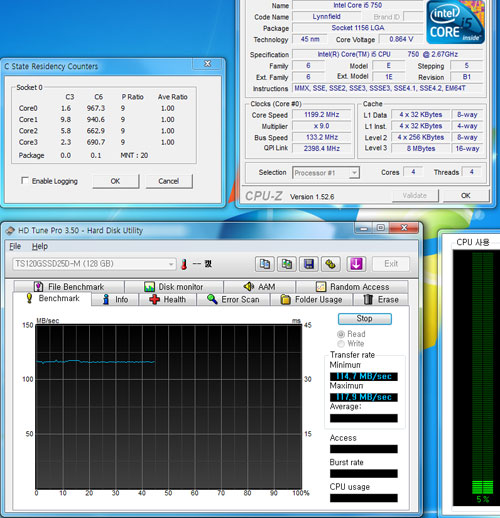Click the Core Speed value 1199.2 MHz
Image resolution: width=500 pixels, height=518 pixels.
[x=321, y=115]
